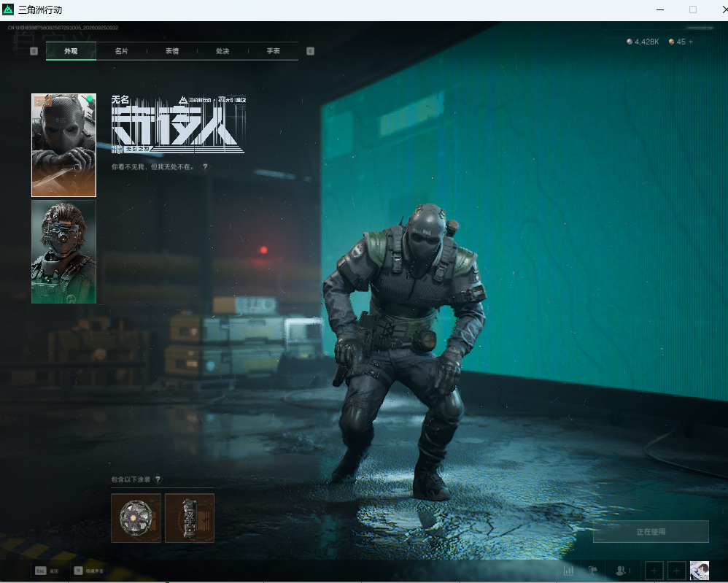Click the 你看不见我，但我无处不在。 description text
The width and height of the screenshot is (728, 583).
tap(154, 167)
